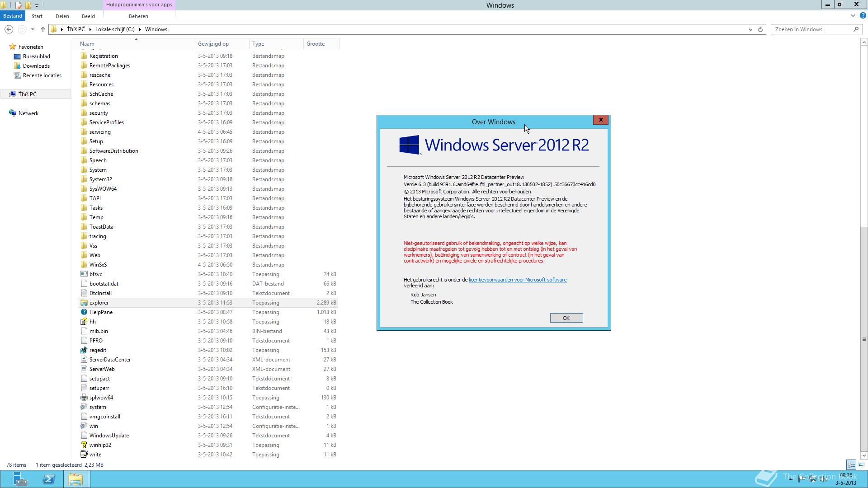868x488 pixels.
Task: Open the Bestand menu
Action: (x=13, y=16)
